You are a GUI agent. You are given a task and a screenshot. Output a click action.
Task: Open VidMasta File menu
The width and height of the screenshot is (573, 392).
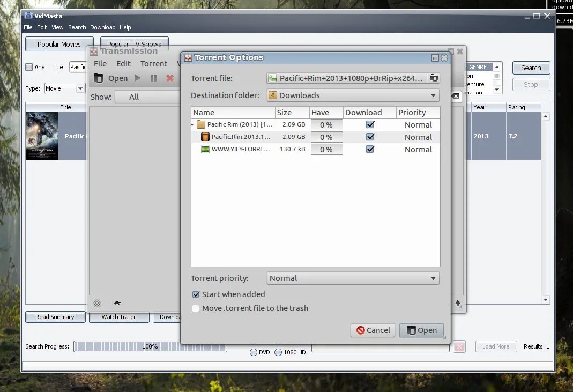[x=28, y=27]
